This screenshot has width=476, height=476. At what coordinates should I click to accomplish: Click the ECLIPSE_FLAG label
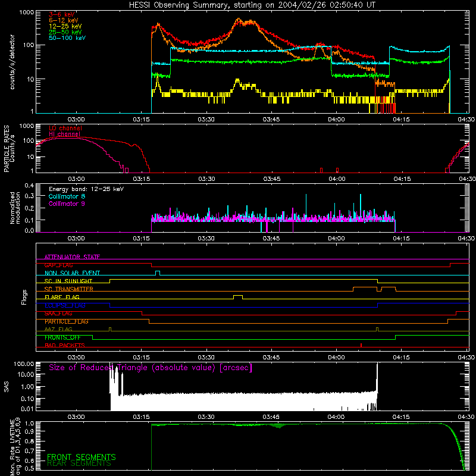coord(65,305)
